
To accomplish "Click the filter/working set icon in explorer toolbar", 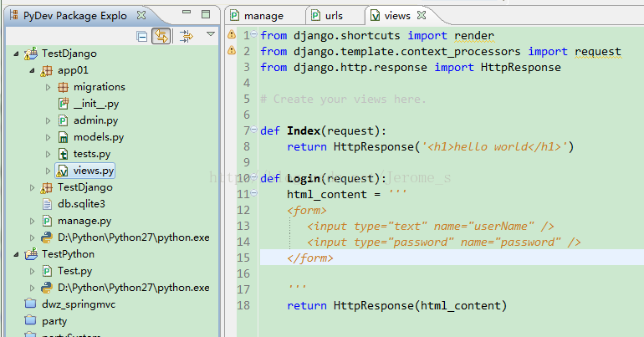I will click(x=186, y=36).
